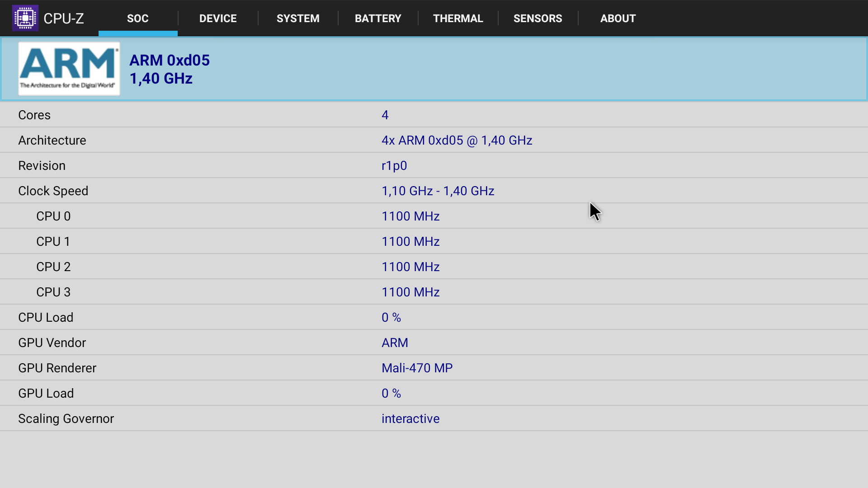Go to the BATTERY tab

coord(378,19)
